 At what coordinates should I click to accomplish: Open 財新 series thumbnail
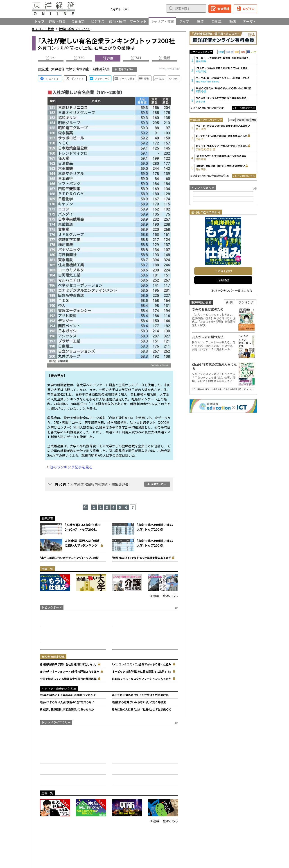point(127,808)
